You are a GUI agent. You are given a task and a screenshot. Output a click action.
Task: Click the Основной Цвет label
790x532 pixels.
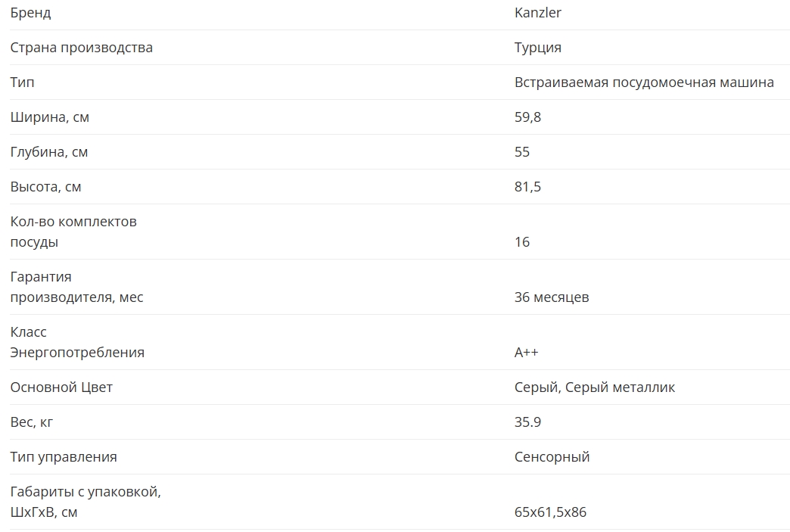pos(61,387)
